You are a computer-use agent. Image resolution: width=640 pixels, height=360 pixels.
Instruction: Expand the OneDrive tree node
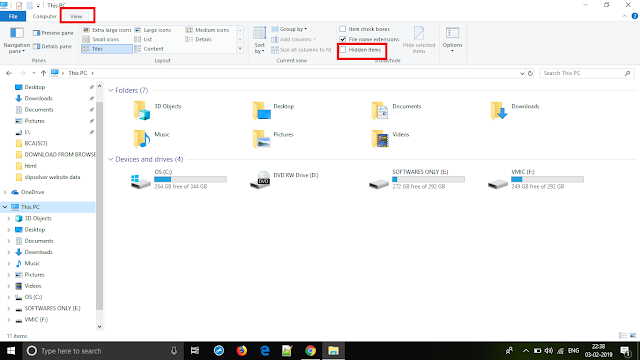pyautogui.click(x=5, y=192)
